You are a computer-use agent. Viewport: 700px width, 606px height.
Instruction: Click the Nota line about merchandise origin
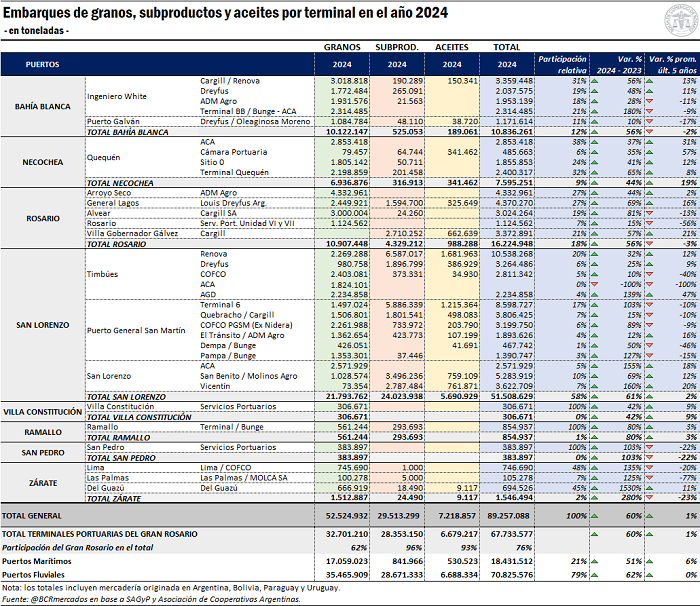(171, 588)
